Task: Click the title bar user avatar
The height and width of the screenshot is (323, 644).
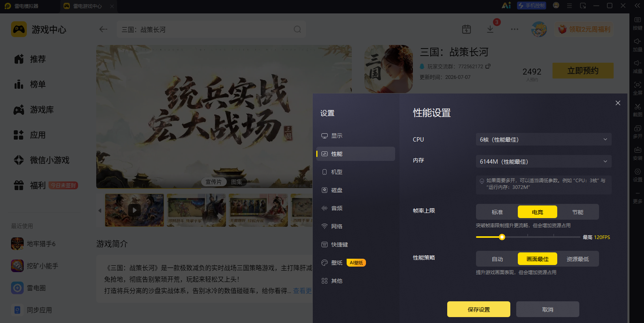Action: click(x=556, y=6)
